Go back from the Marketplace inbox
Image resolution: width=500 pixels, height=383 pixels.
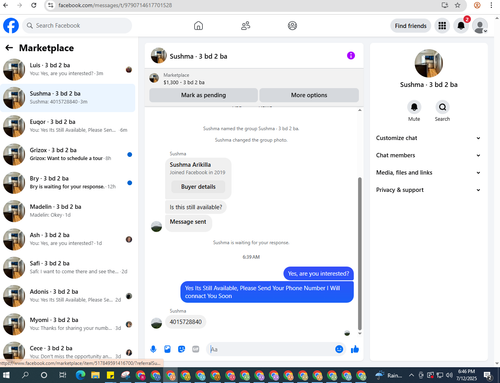pos(9,48)
